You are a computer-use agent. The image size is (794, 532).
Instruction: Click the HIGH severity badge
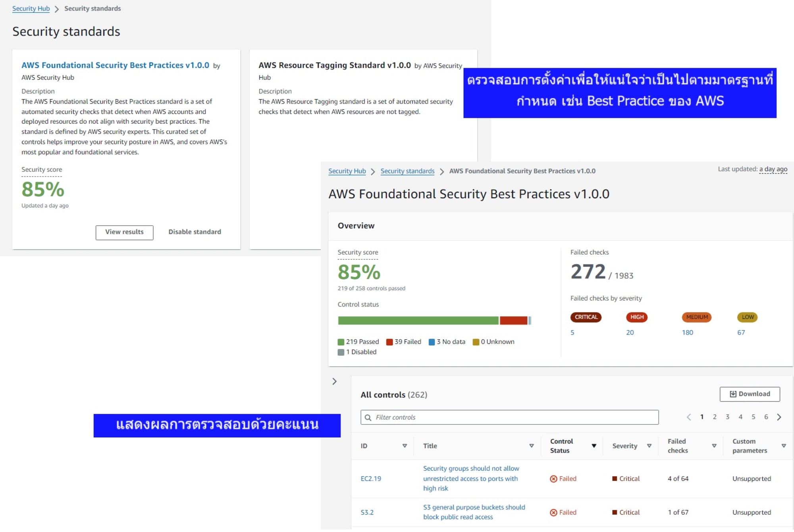tap(637, 317)
